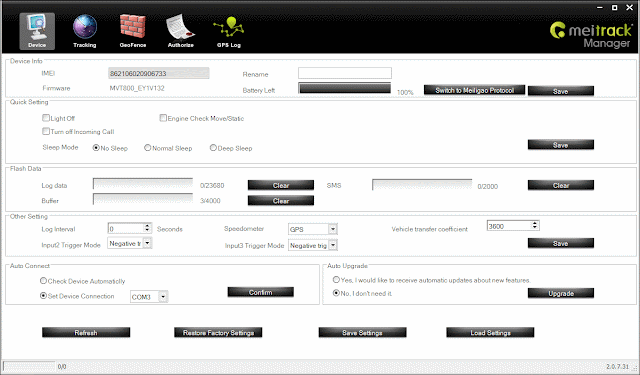The width and height of the screenshot is (640, 375).
Task: Open Input2 Trigger Mode dropdown
Action: point(147,244)
